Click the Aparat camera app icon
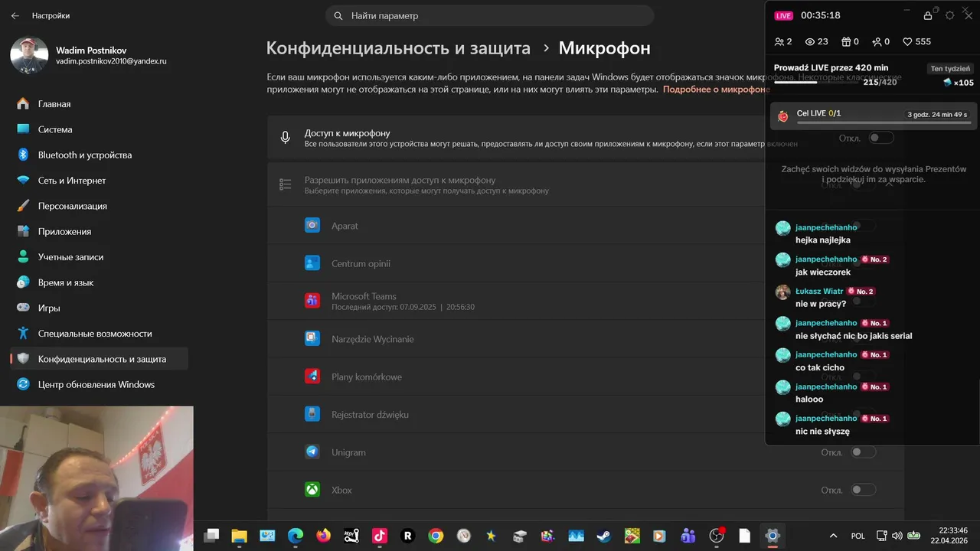This screenshot has width=980, height=551. [x=312, y=225]
